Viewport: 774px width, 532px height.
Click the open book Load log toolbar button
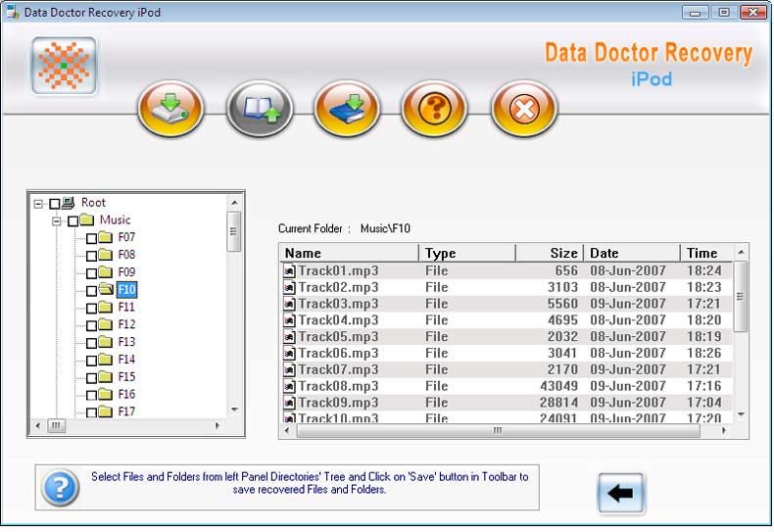pyautogui.click(x=260, y=108)
